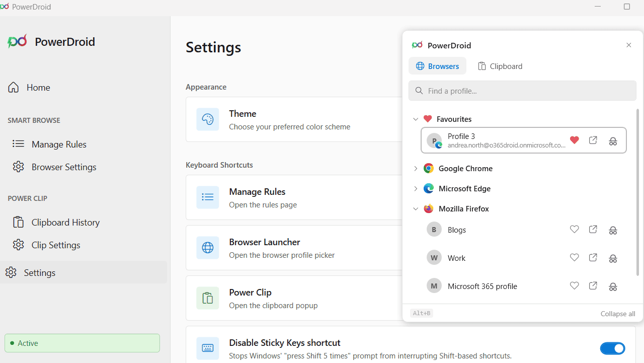This screenshot has width=644, height=363.
Task: Click the Home house icon
Action: point(14,87)
